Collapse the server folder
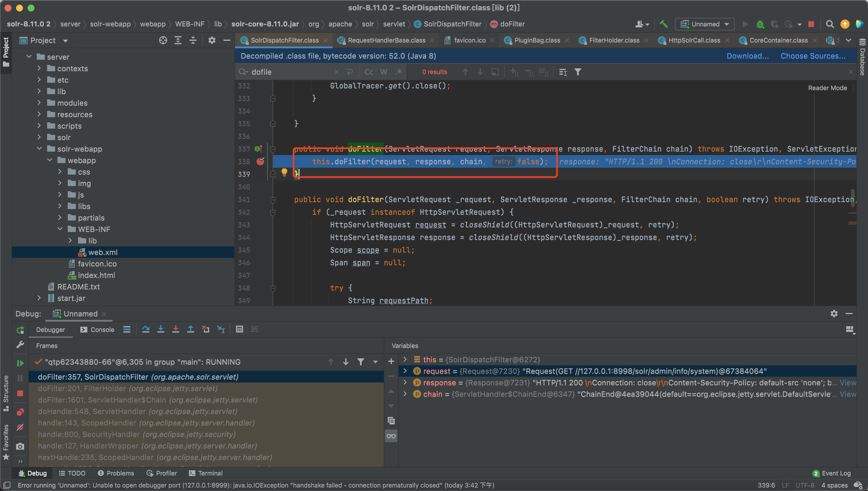Viewport: 868px width, 491px height. coord(29,57)
